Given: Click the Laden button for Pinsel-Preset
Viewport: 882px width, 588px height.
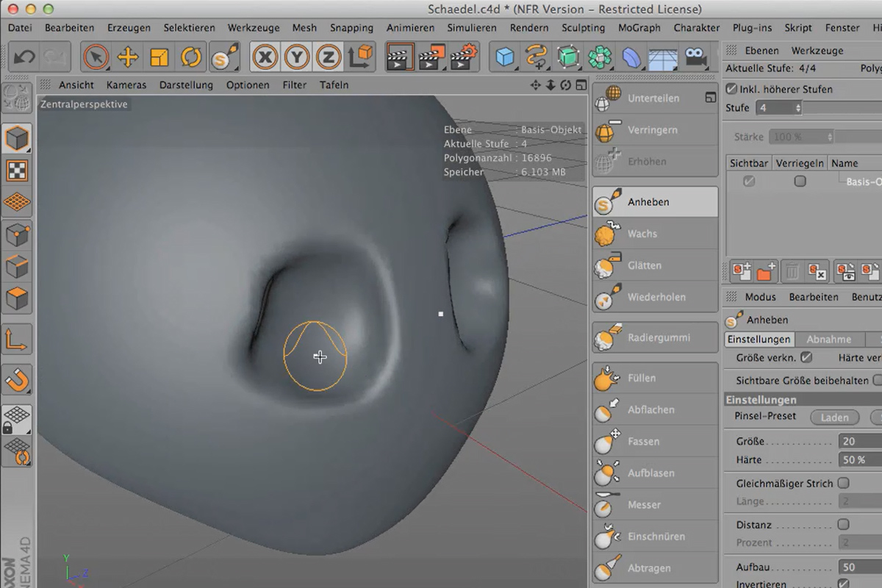Looking at the screenshot, I should pos(834,417).
